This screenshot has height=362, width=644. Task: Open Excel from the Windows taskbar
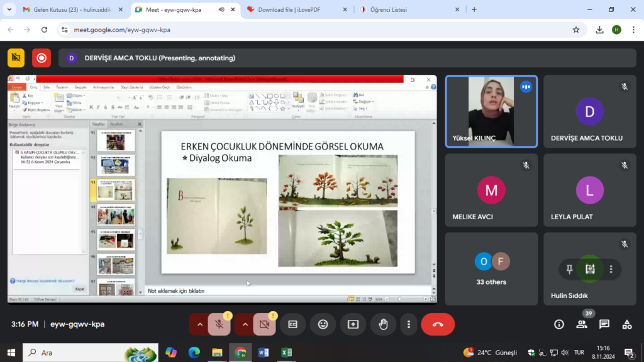(286, 353)
